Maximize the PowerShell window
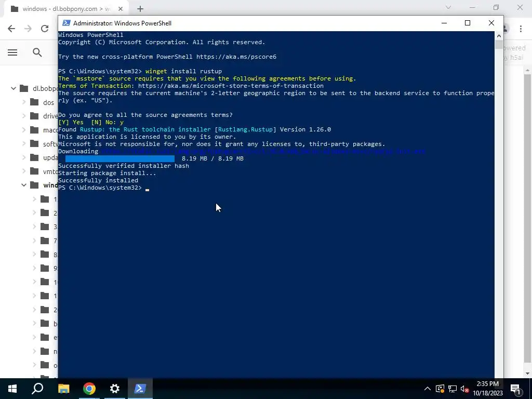Screen dimensions: 532x399 (x=468, y=23)
